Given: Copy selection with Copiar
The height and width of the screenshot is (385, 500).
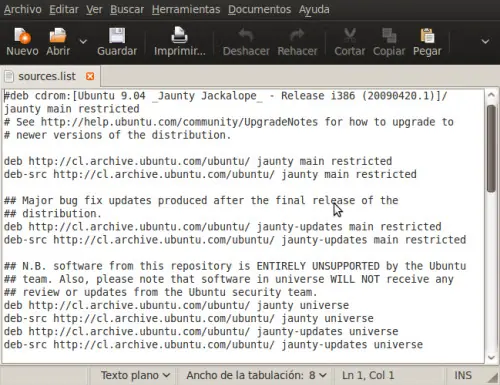Looking at the screenshot, I should (x=389, y=42).
